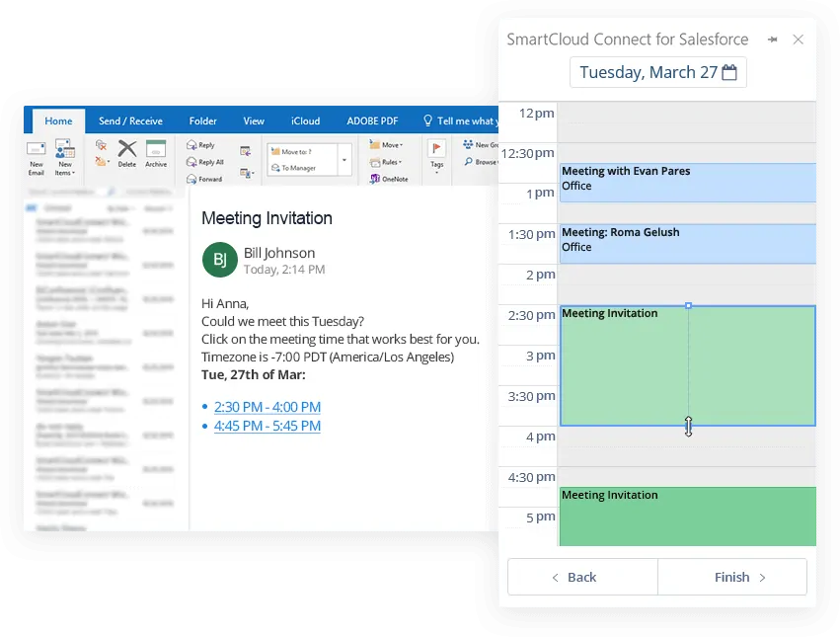Click the Back button
This screenshot has width=840, height=637.
tap(582, 577)
